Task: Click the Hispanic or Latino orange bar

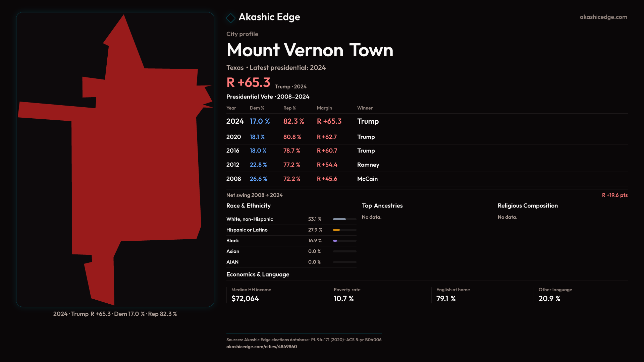Action: [x=337, y=230]
